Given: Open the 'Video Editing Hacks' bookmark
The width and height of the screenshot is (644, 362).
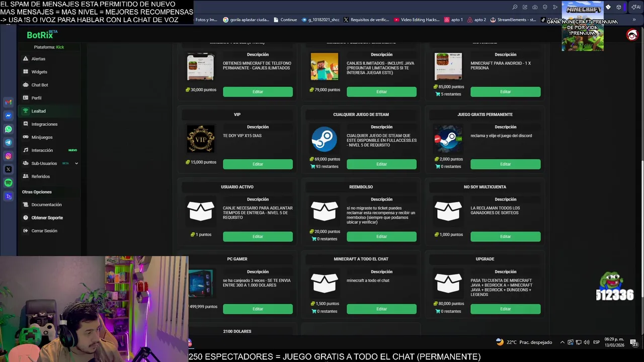Looking at the screenshot, I should (417, 20).
